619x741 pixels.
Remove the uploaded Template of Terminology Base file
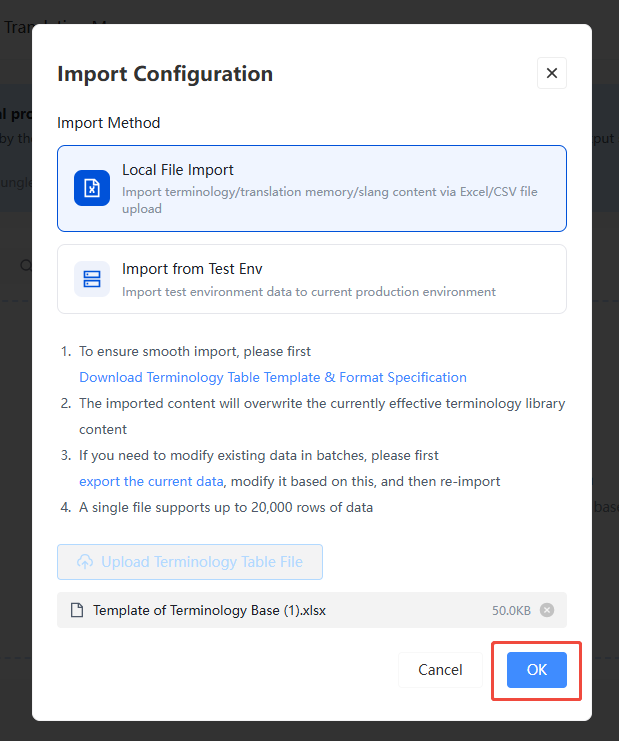pos(547,610)
